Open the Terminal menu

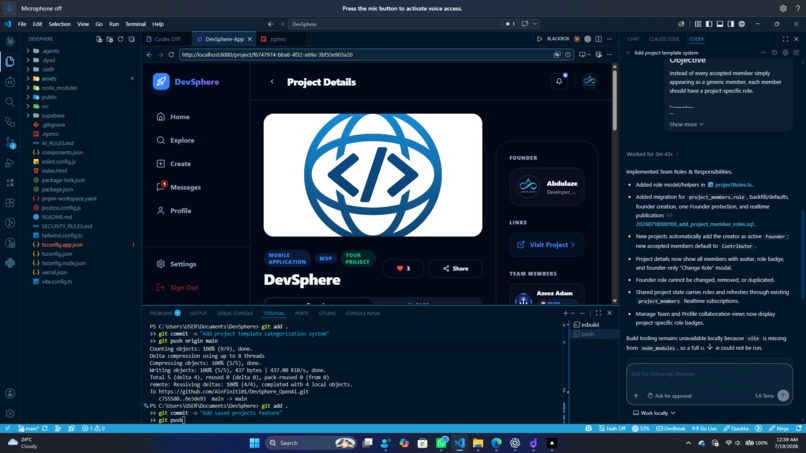(x=135, y=24)
